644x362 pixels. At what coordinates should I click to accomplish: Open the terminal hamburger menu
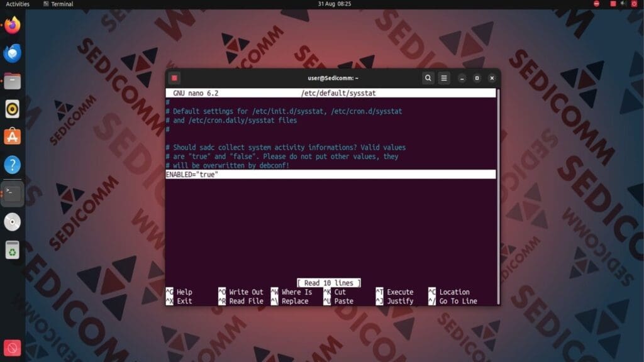(x=444, y=78)
